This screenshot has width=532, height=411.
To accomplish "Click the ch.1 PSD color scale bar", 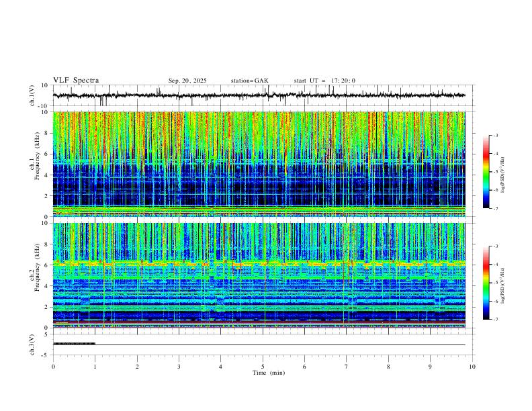I will point(486,171).
